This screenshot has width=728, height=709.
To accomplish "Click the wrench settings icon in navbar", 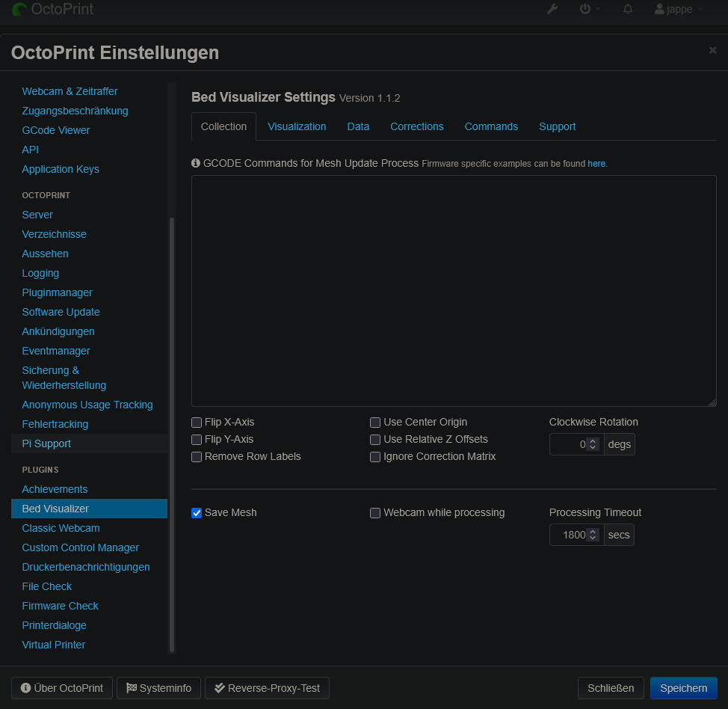I will [x=552, y=9].
